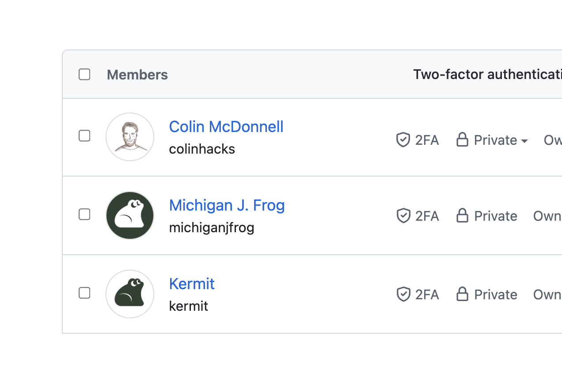Go to Michigan J. Frog's profile
Screen dimensions: 562x392
click(x=227, y=205)
